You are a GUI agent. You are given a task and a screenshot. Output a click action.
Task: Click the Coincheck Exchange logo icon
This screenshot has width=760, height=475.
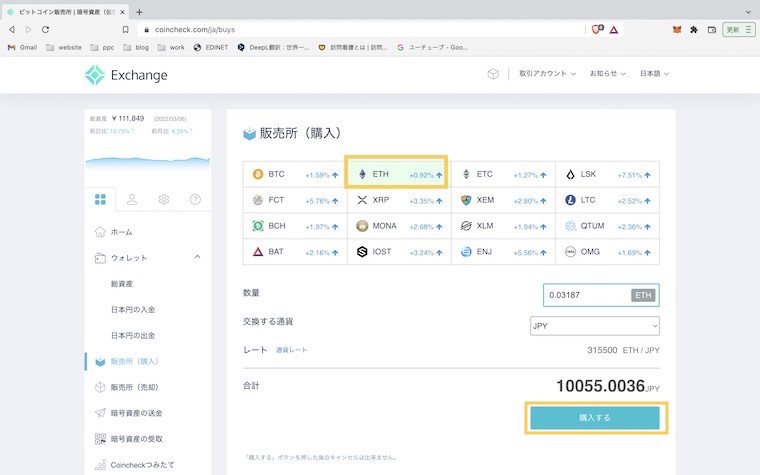pyautogui.click(x=95, y=75)
